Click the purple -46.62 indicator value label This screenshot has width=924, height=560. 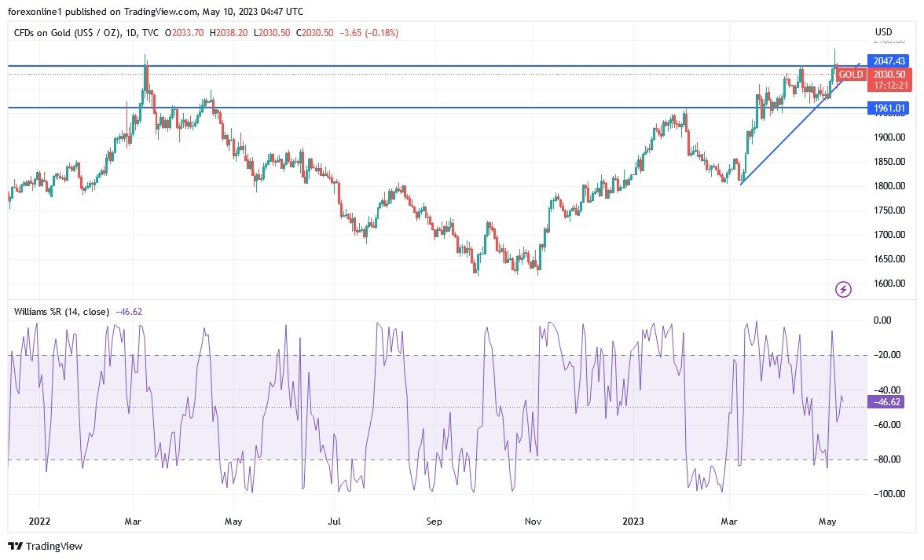[886, 402]
